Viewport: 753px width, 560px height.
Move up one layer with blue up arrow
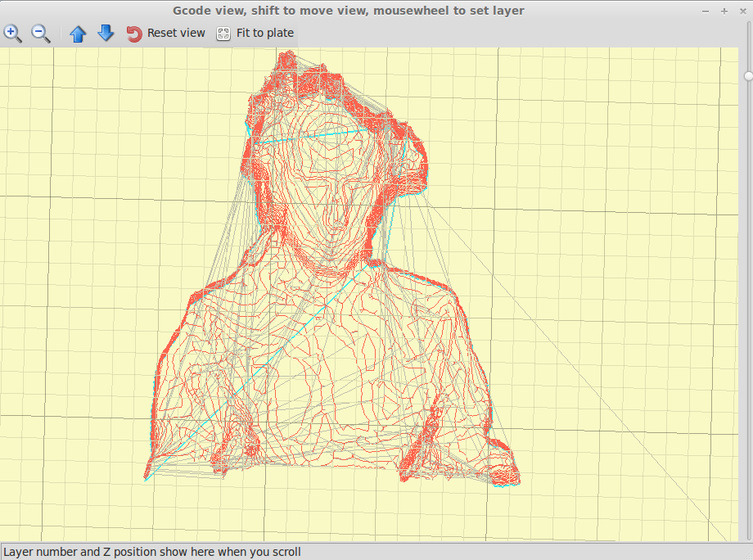pos(78,34)
